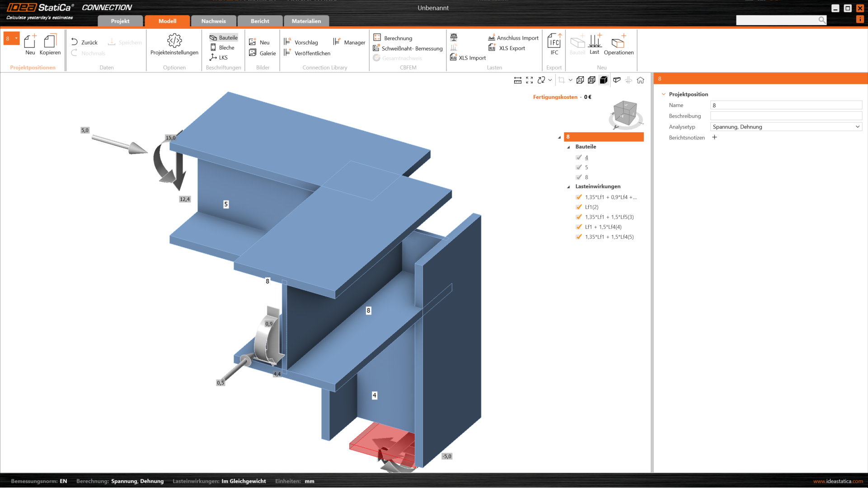Open Projekteinstellungen options
868x488 pixels.
click(174, 44)
